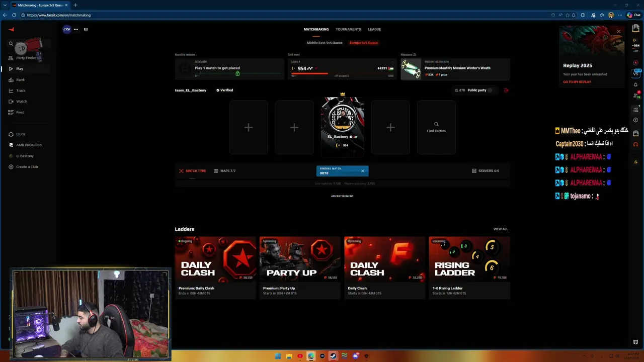This screenshot has height=362, width=644.
Task: Click the Verified badge
Action: 224,90
